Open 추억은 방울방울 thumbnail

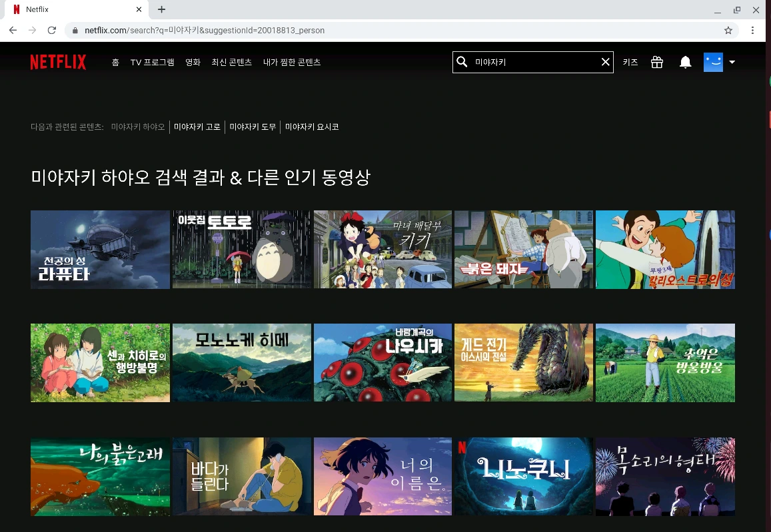click(x=665, y=362)
